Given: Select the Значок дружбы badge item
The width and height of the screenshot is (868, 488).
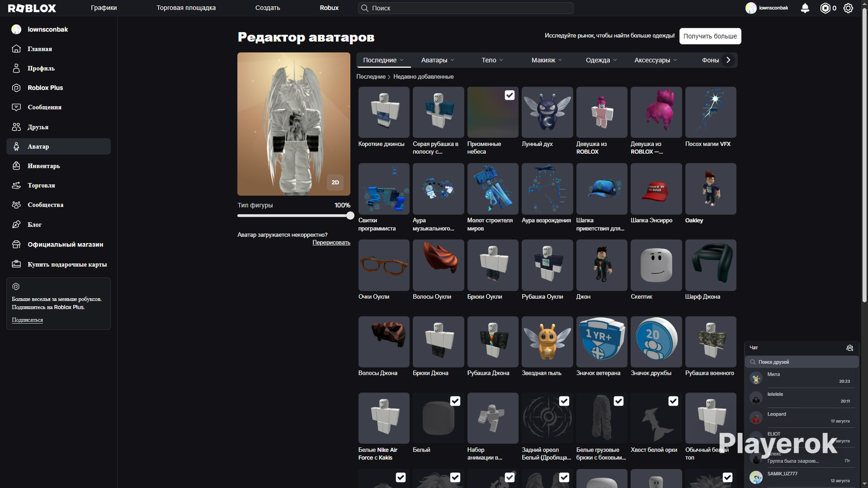Looking at the screenshot, I should point(656,342).
